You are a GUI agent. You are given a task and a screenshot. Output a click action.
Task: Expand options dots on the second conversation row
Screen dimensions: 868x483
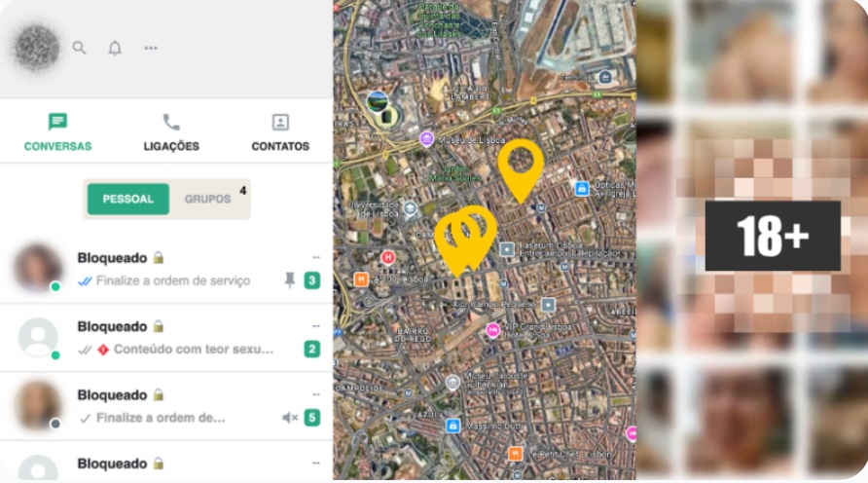(315, 326)
